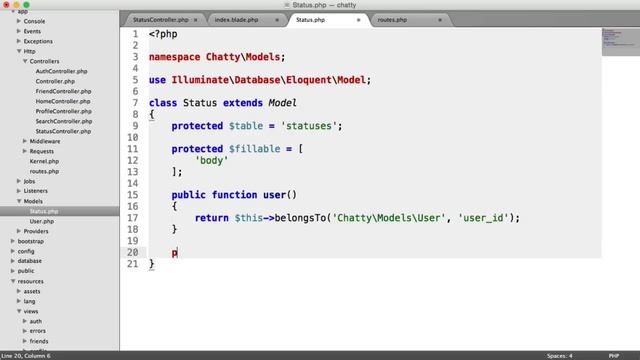Expand the config folder

click(13, 251)
